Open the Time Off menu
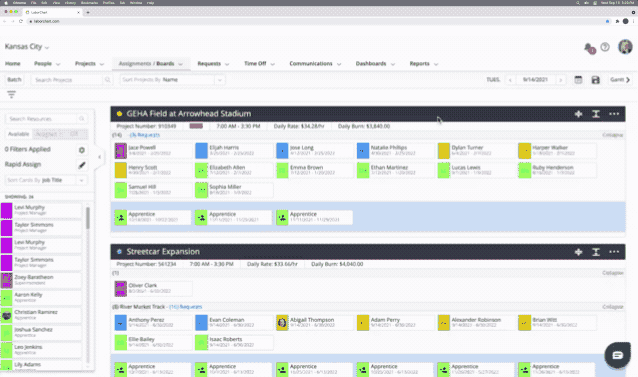This screenshot has width=638, height=377. pyautogui.click(x=259, y=64)
